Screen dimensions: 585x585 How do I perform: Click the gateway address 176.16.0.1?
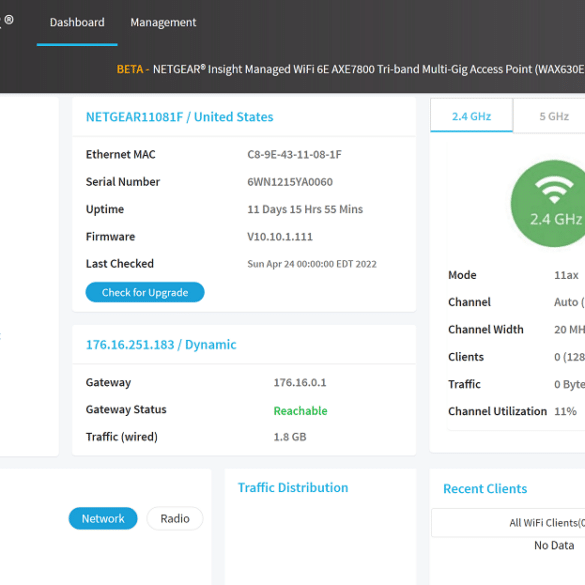coord(300,382)
